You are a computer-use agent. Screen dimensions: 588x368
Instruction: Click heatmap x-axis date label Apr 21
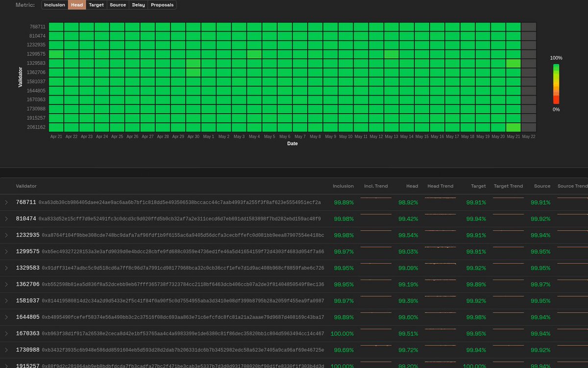(56, 137)
